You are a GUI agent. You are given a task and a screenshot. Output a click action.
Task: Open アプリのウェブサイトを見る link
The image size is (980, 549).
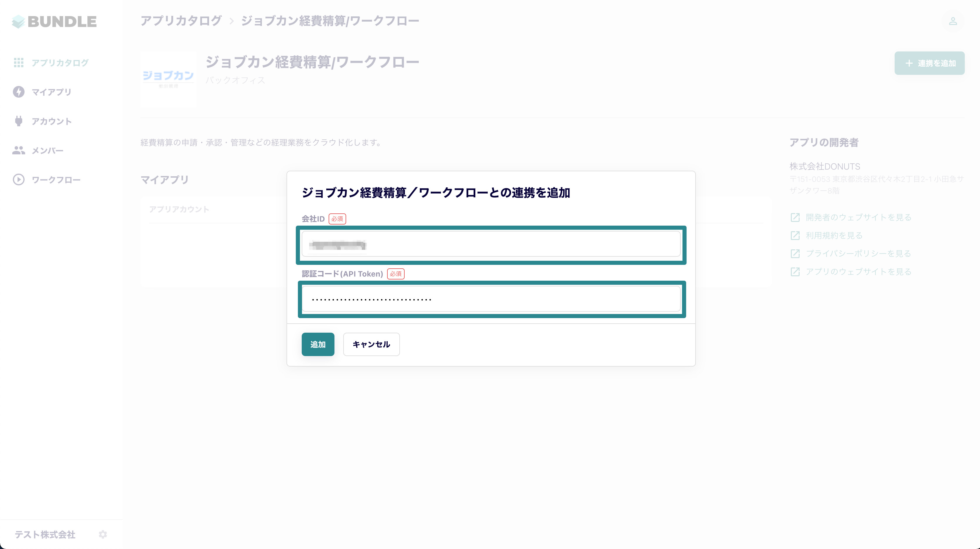[x=859, y=272]
